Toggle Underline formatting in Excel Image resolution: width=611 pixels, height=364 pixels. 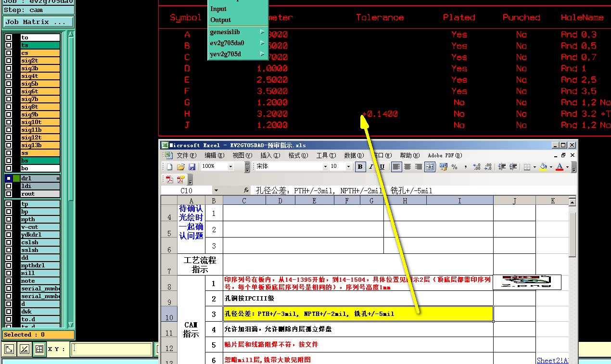coord(382,167)
